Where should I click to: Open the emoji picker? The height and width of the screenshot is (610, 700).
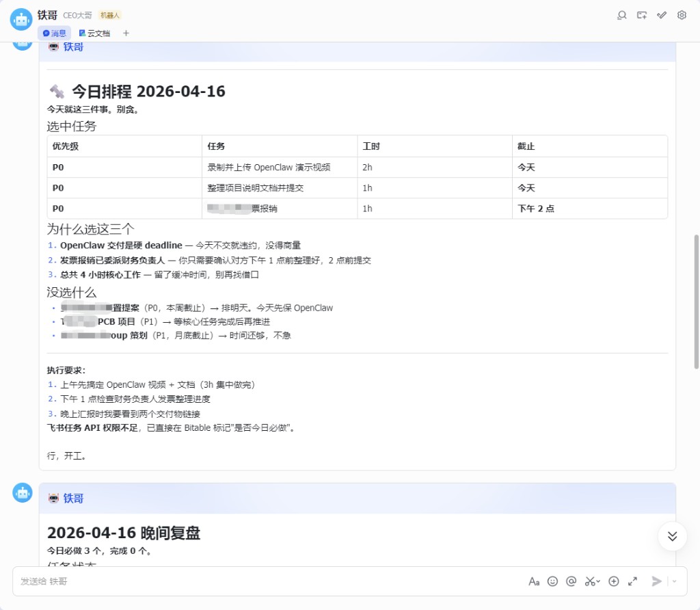tap(552, 581)
